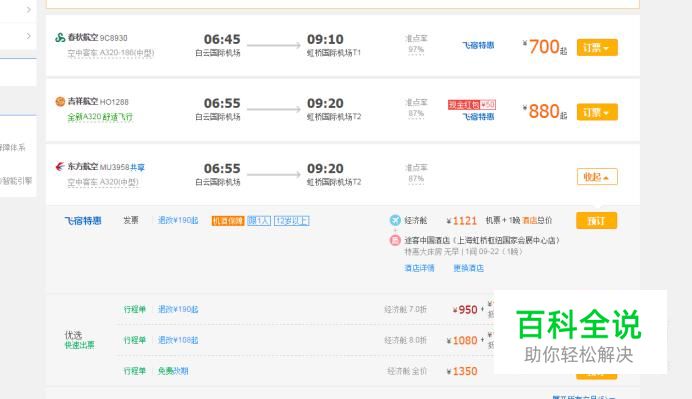The image size is (692, 399).
Task: Open the 订票 dropdown for the ¥880 flight
Action: tap(597, 112)
